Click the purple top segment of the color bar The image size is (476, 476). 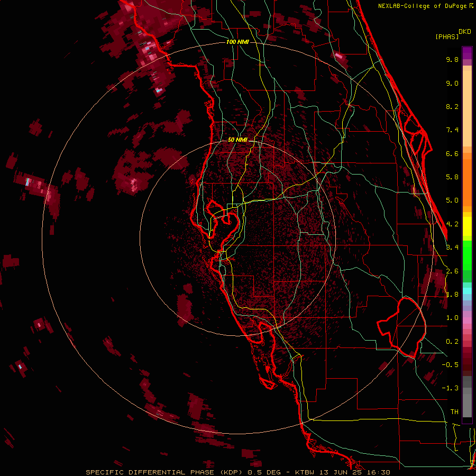pos(467,53)
